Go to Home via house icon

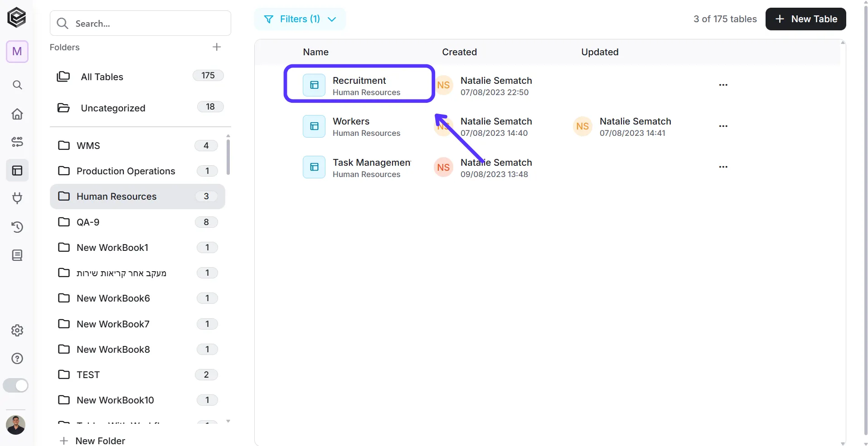pyautogui.click(x=17, y=114)
